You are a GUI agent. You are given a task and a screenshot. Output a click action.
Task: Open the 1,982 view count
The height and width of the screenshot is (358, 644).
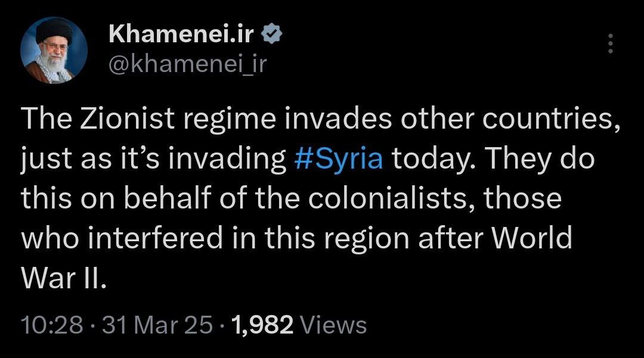[x=262, y=325]
